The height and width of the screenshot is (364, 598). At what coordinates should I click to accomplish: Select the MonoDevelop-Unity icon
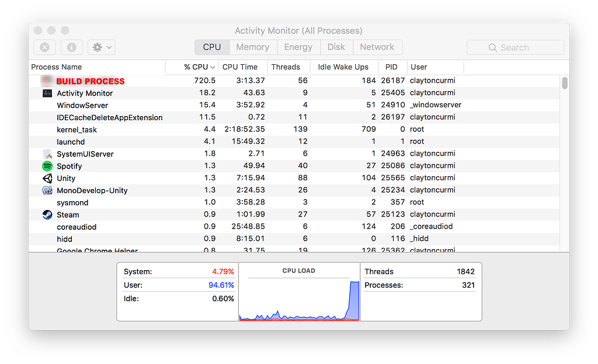click(48, 190)
